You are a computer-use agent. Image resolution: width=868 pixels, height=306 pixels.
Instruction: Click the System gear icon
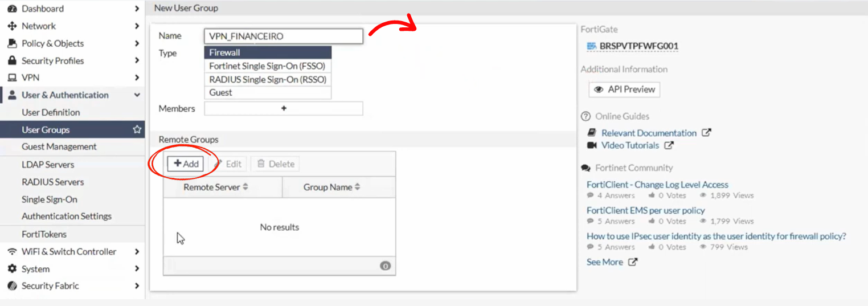[12, 269]
